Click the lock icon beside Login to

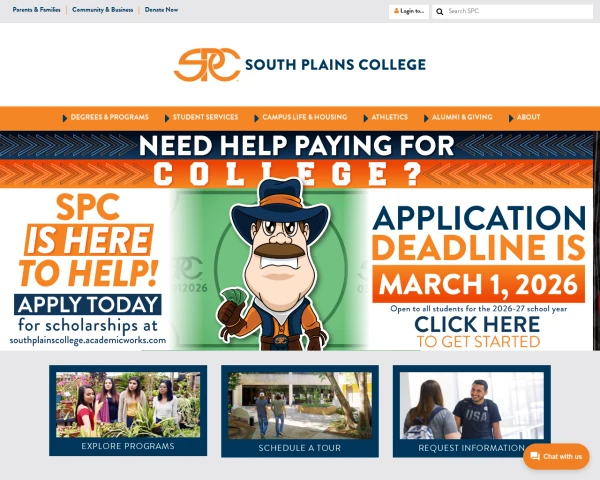(x=396, y=11)
